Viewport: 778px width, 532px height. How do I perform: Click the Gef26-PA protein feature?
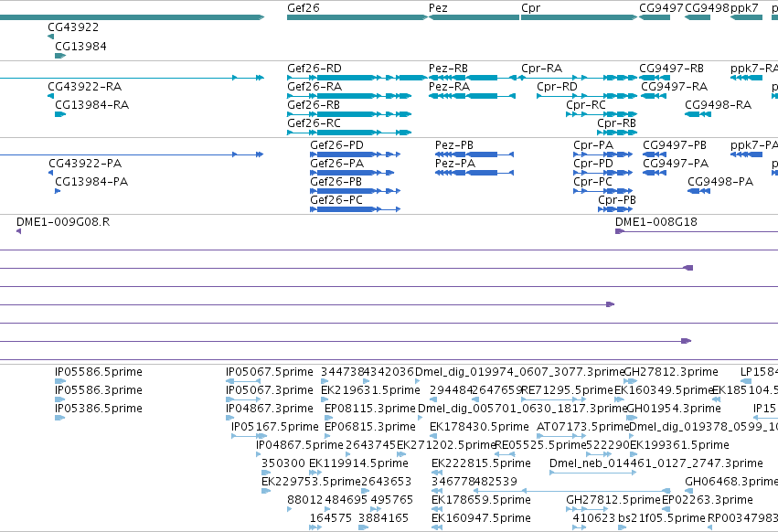click(352, 173)
